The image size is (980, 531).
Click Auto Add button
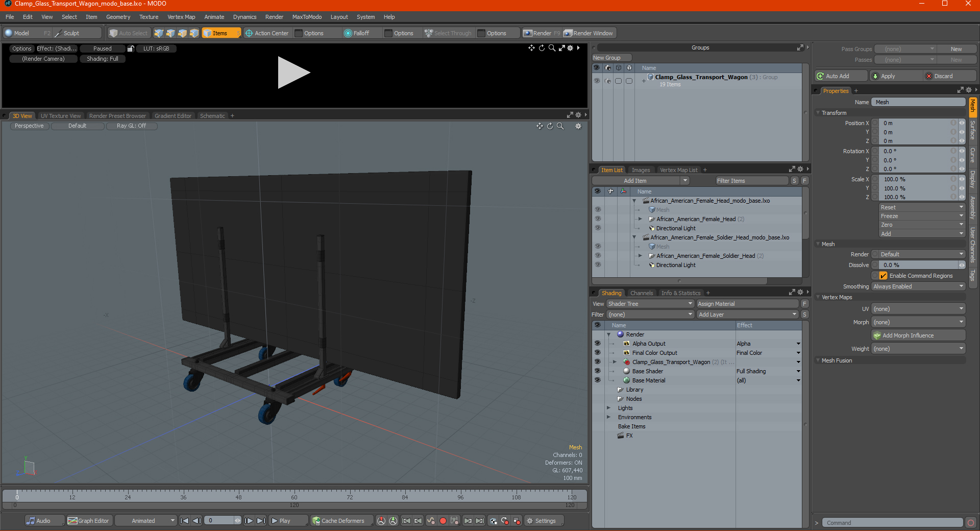[x=841, y=76]
